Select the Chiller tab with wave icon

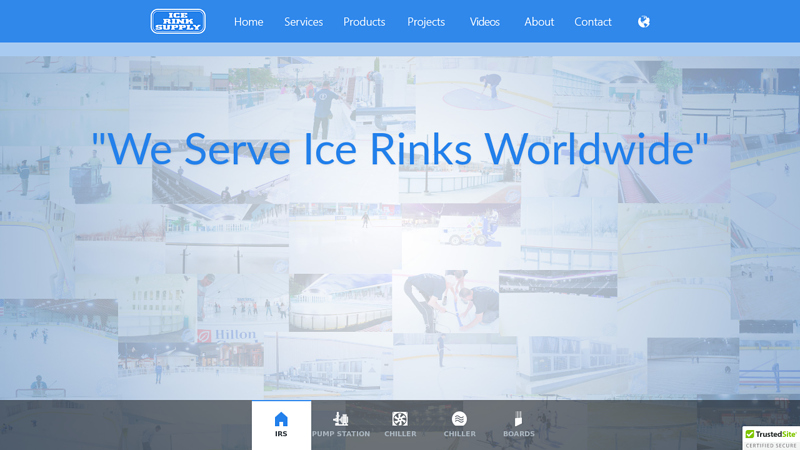pos(459,425)
